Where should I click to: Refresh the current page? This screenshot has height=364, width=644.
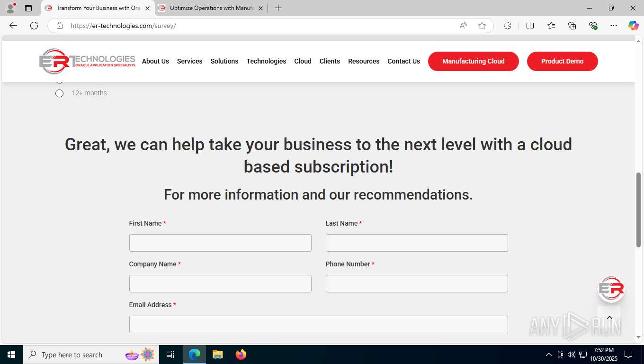tap(34, 26)
